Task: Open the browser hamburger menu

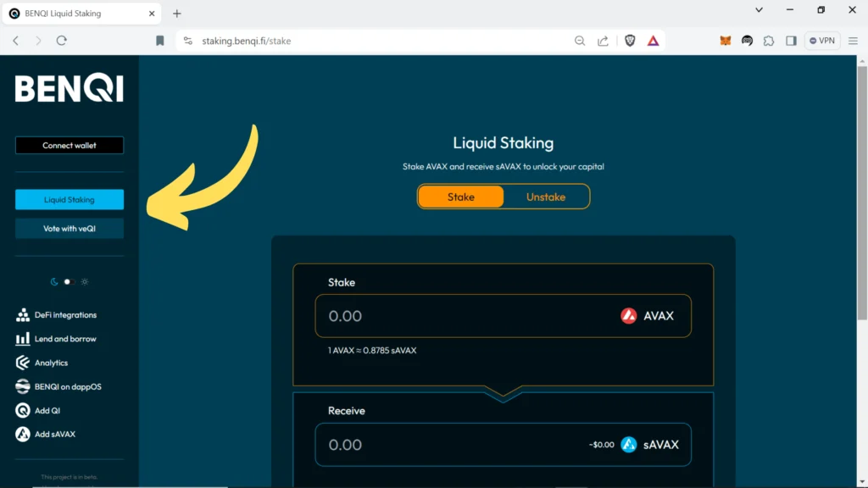Action: click(854, 41)
